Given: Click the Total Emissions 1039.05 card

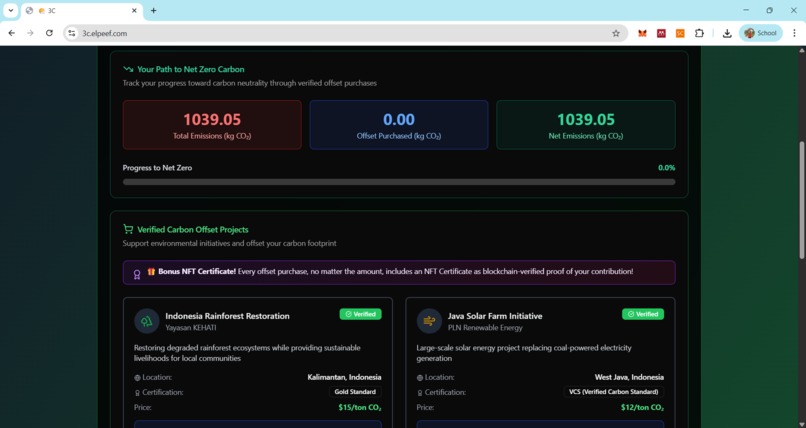Looking at the screenshot, I should click(212, 125).
